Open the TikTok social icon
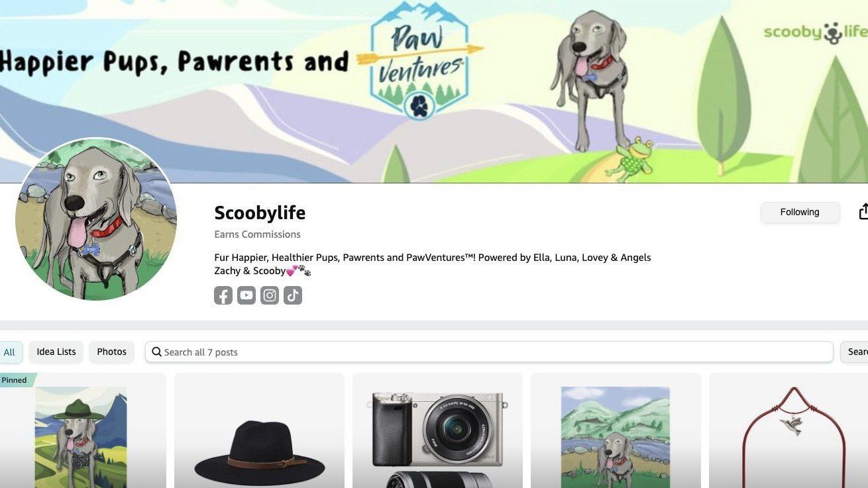 (293, 295)
